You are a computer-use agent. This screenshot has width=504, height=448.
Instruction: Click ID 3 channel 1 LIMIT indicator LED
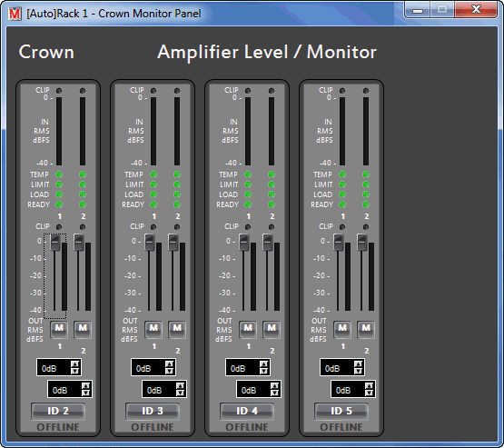153,184
